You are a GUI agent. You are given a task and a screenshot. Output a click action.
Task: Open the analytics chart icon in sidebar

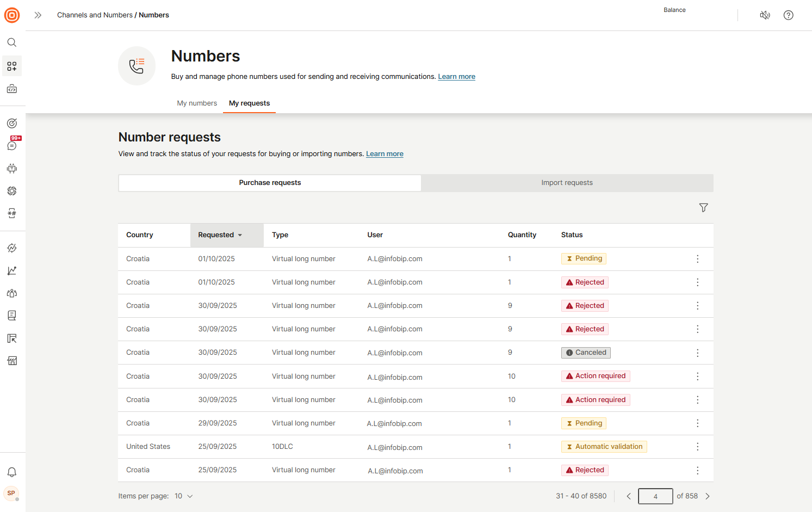(12, 271)
